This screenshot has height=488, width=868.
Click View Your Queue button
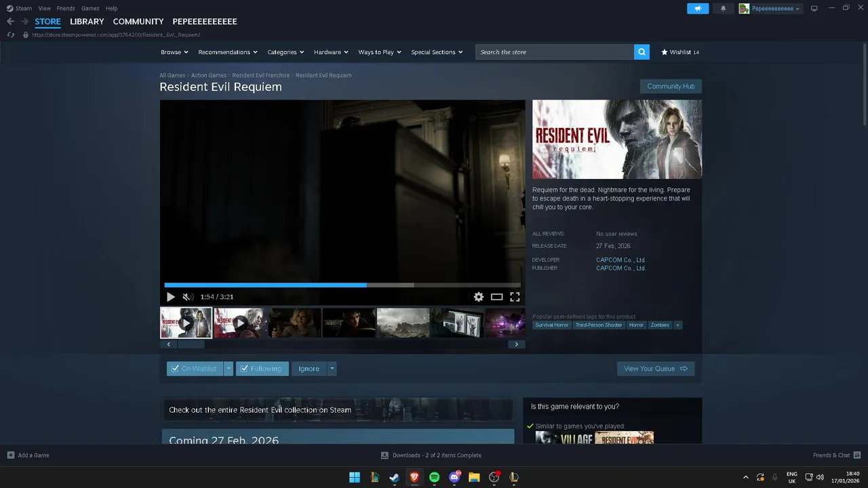click(x=656, y=369)
